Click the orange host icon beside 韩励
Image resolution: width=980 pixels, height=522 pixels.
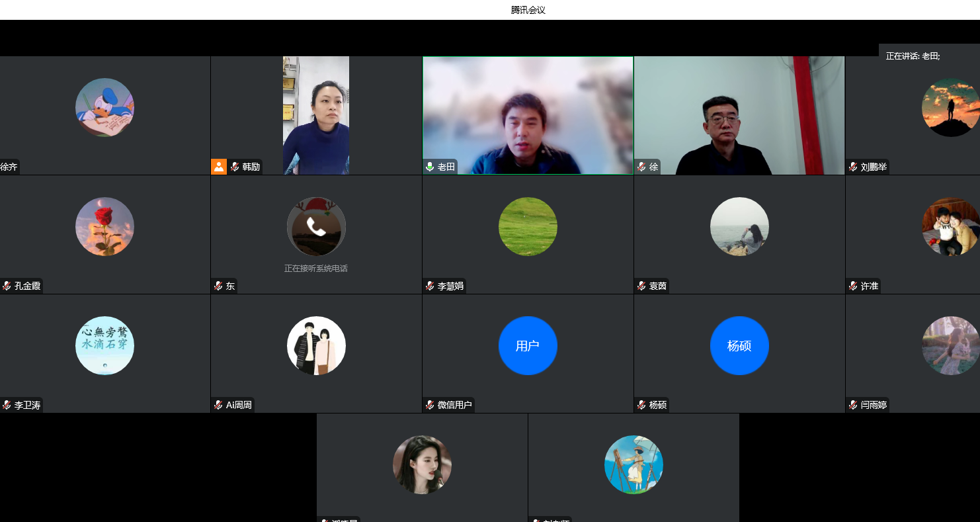[219, 167]
